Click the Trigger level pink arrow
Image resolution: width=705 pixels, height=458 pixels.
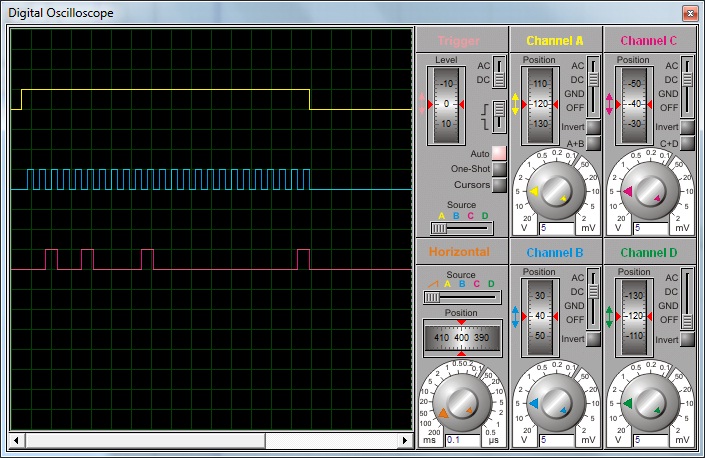click(x=423, y=103)
